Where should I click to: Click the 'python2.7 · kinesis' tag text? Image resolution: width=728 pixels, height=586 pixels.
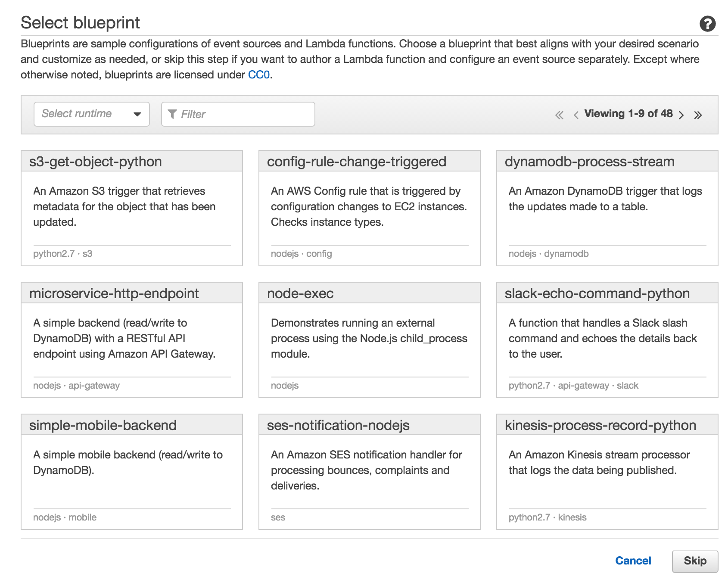coord(548,517)
